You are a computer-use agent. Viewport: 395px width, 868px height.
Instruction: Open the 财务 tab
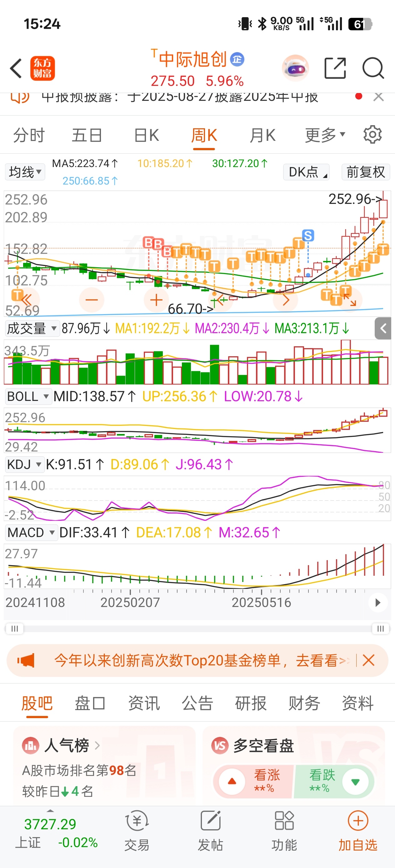point(304,703)
